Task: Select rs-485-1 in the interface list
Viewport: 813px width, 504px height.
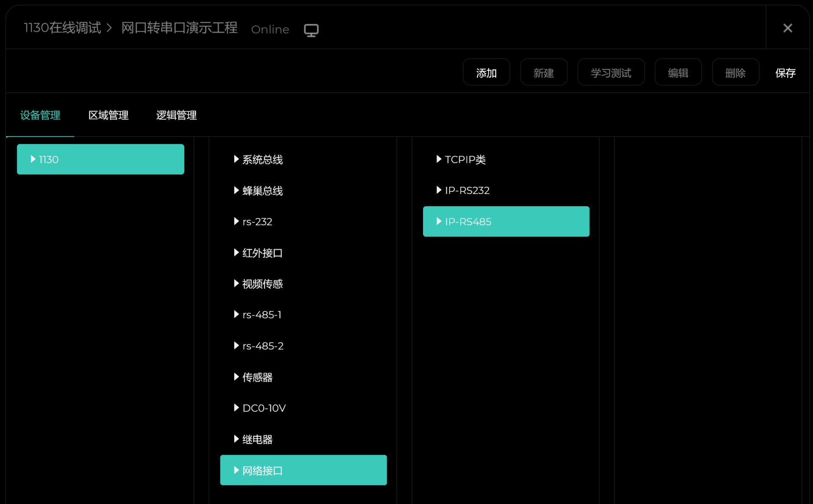Action: click(262, 315)
